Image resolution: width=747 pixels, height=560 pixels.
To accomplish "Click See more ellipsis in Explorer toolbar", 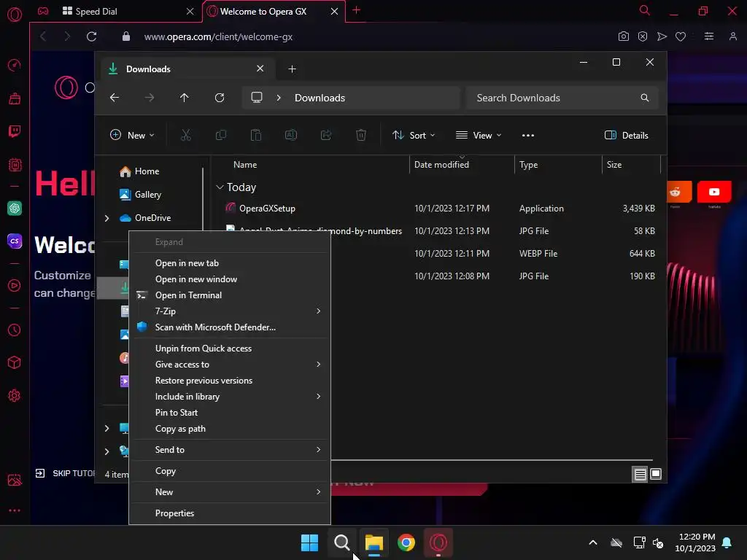I will pyautogui.click(x=528, y=135).
